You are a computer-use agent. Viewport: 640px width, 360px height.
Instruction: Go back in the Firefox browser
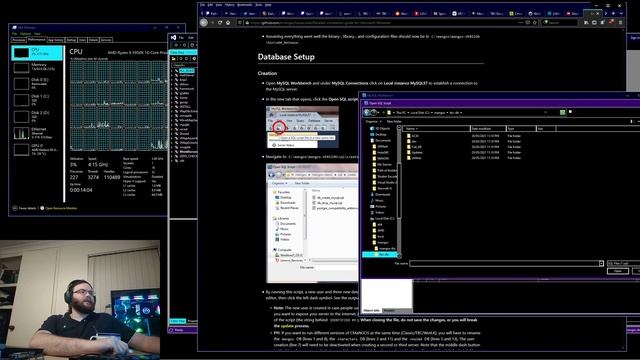pyautogui.click(x=204, y=22)
